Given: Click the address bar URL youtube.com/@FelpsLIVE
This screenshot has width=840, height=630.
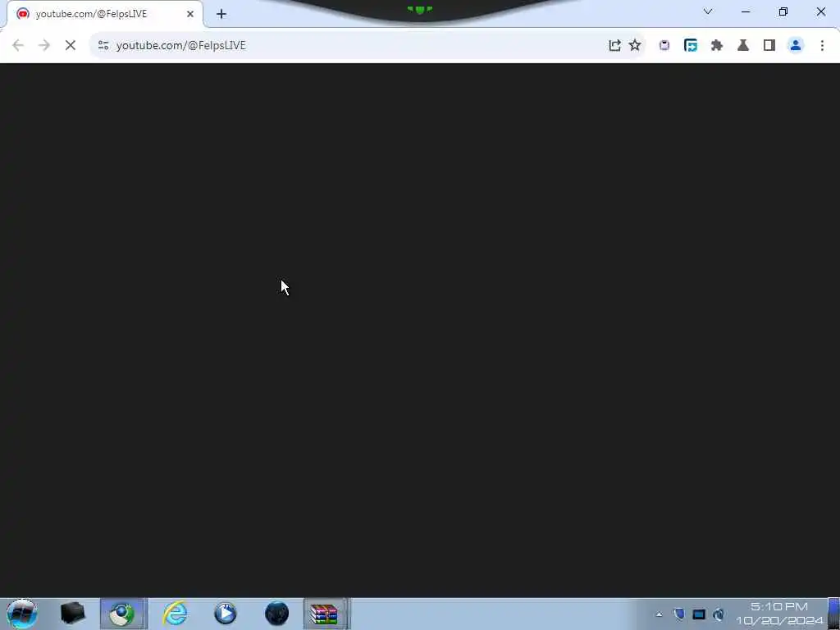Looking at the screenshot, I should click(181, 46).
